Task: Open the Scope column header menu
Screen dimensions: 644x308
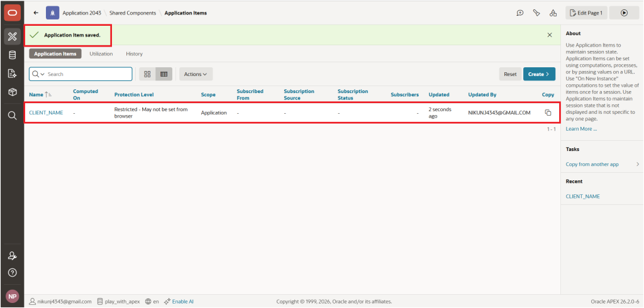Action: pyautogui.click(x=208, y=94)
